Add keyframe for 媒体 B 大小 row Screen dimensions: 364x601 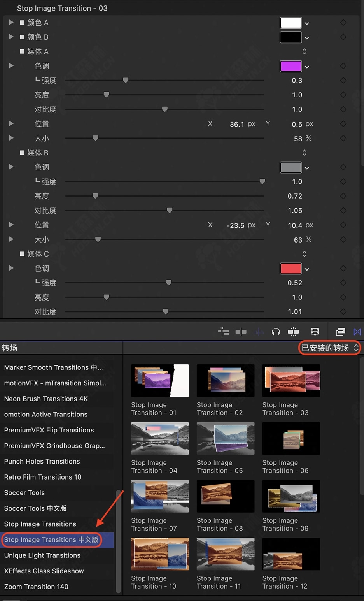343,239
